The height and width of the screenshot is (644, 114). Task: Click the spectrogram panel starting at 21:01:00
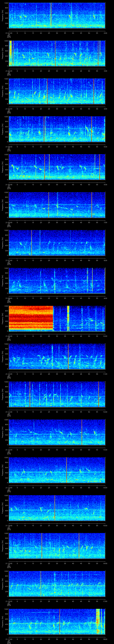tap(57, 16)
